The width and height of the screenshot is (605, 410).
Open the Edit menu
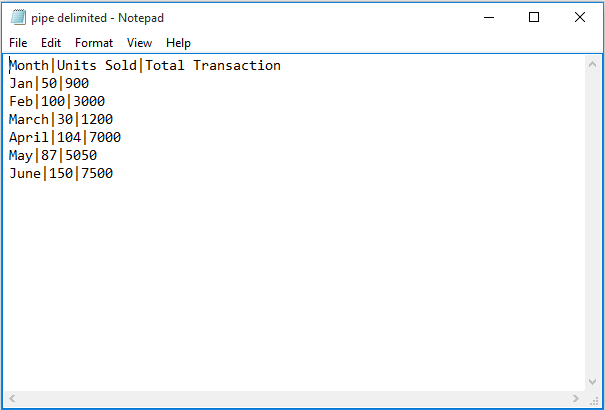point(51,43)
